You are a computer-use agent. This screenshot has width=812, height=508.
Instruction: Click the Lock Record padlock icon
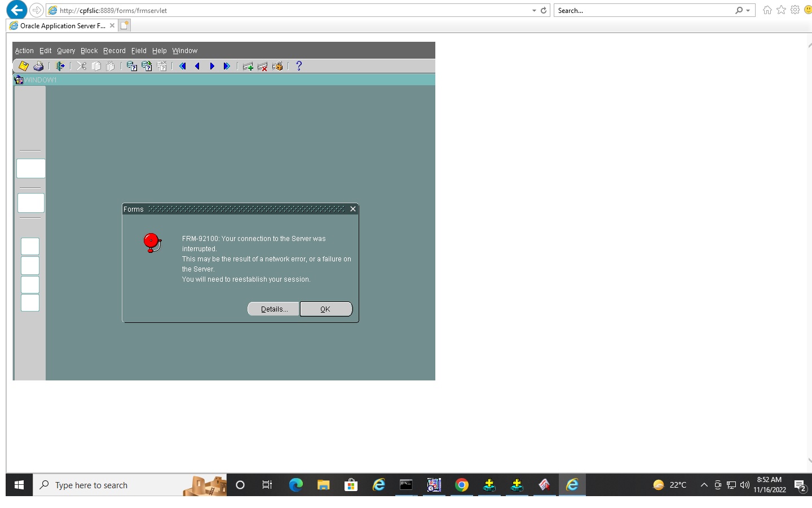coord(277,66)
